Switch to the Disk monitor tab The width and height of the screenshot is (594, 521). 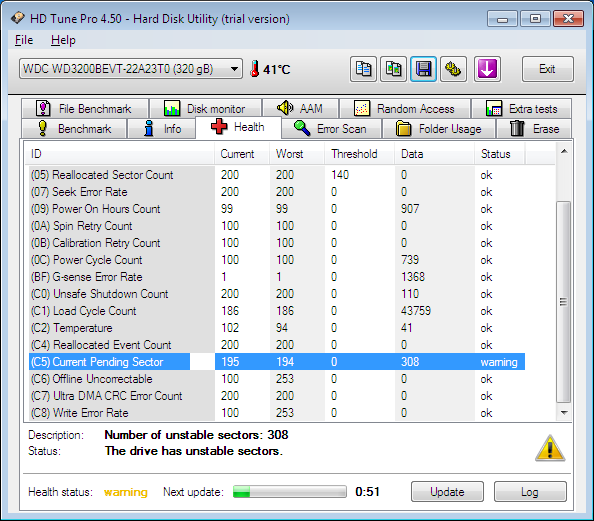click(205, 109)
